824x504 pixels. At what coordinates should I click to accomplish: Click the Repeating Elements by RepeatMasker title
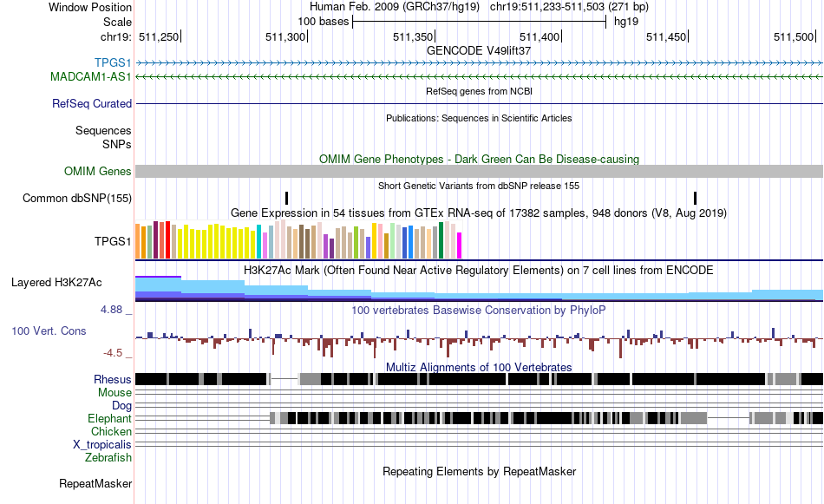click(479, 471)
